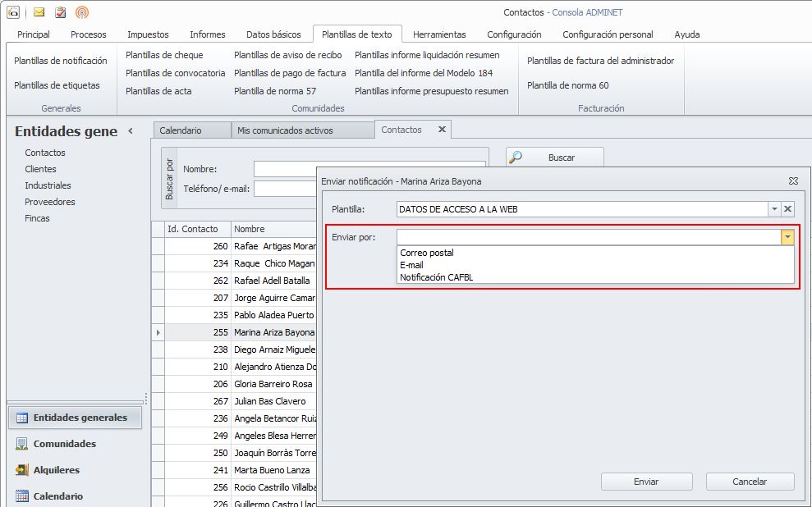Open the Ayuda ribbon tab

click(x=687, y=34)
